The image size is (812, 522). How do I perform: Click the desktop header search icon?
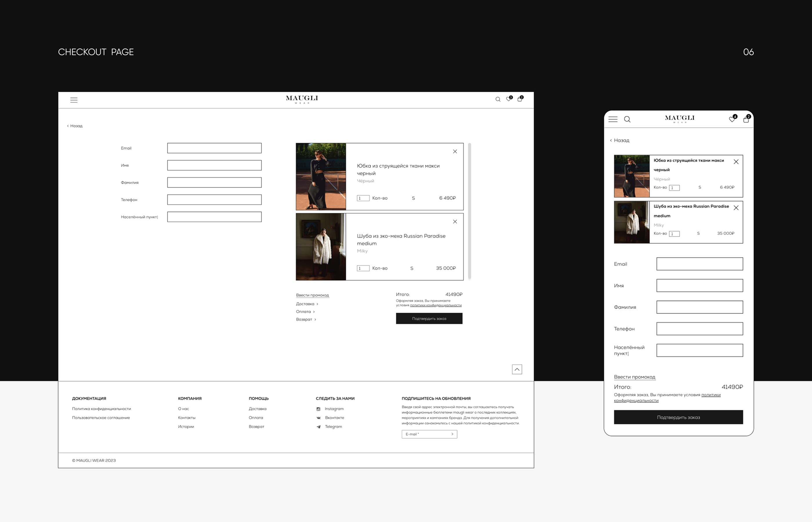click(x=498, y=99)
